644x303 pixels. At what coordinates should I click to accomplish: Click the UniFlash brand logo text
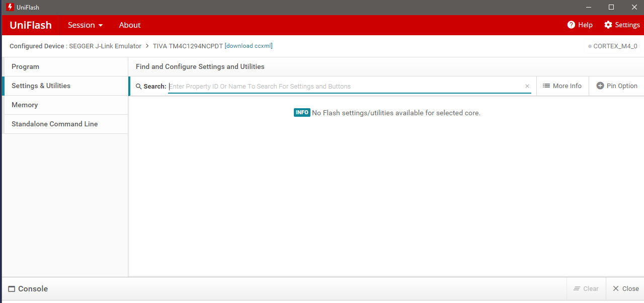[31, 25]
